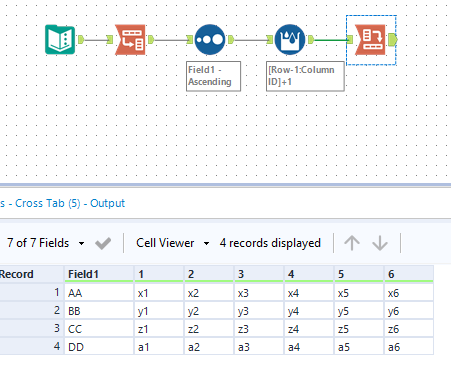
Task: Select record row number 3
Action: point(32,329)
